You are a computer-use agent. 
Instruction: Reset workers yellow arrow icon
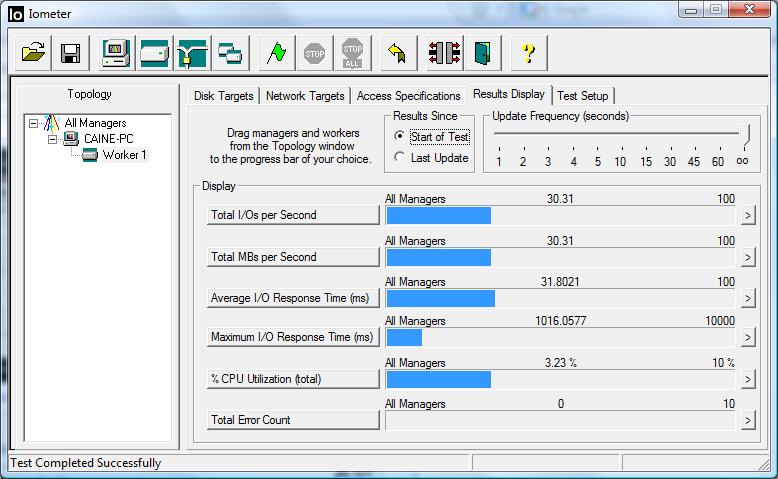pos(398,53)
